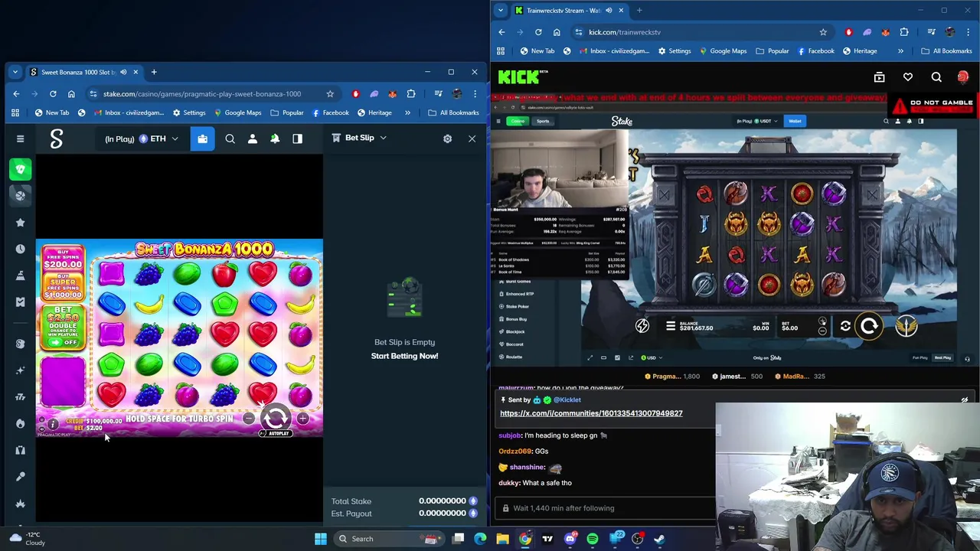Select green Casino sidebar icon
Viewport: 980px width, 551px height.
coord(21,169)
